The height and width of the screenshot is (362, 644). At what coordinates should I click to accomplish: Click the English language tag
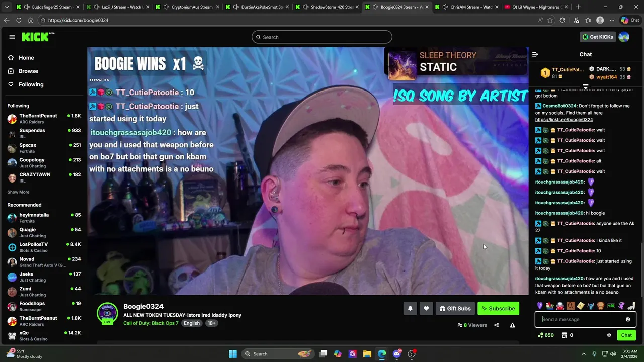point(192,323)
